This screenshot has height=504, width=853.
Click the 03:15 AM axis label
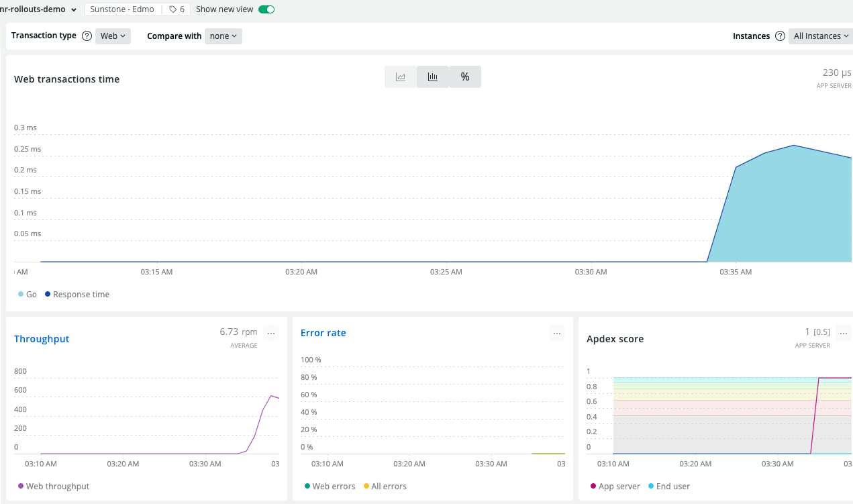click(x=156, y=272)
